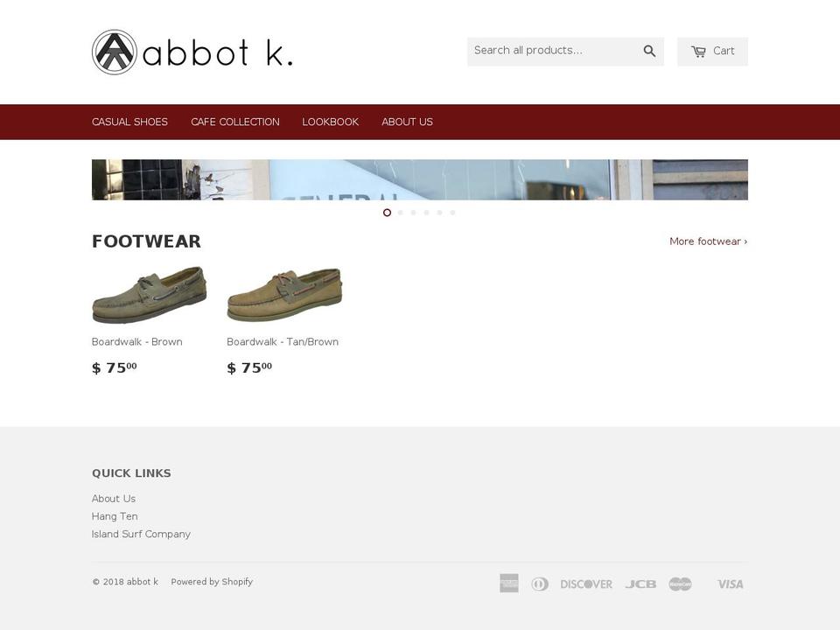Click the Search all products input field

551,51
